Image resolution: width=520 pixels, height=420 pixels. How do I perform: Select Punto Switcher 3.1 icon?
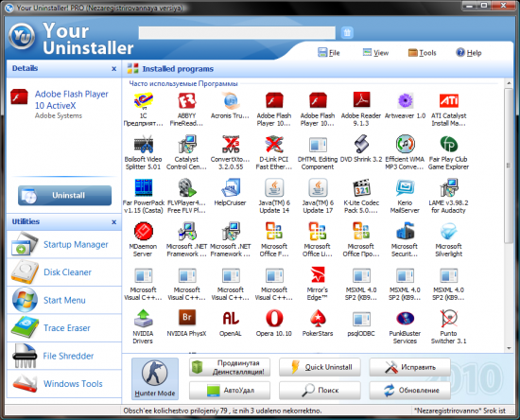click(x=449, y=318)
